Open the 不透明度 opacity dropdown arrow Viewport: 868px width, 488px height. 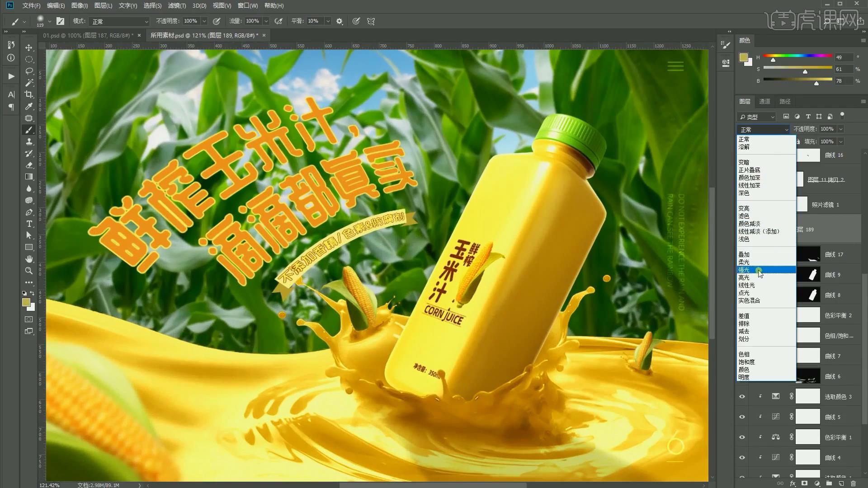841,129
